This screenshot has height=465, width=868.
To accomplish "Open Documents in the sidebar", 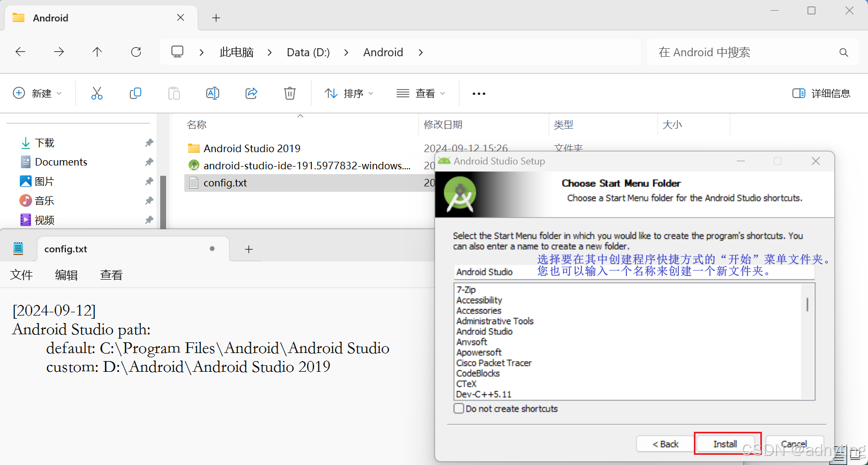I will [61, 162].
